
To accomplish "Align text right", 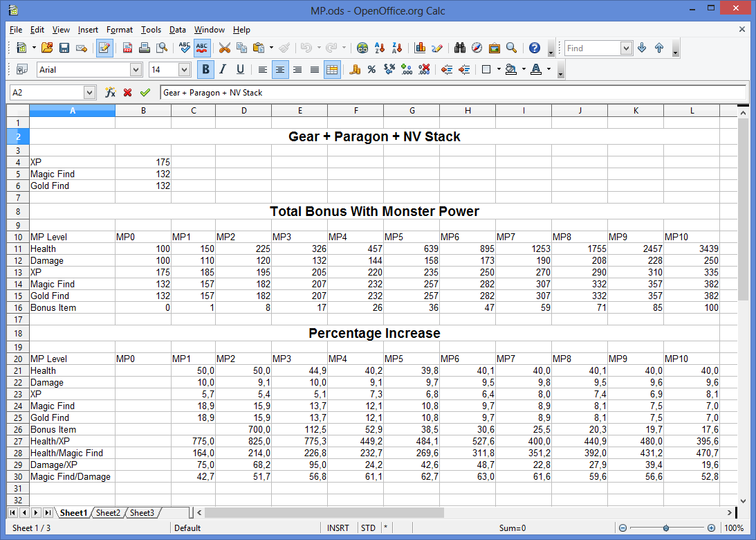I will (x=297, y=69).
